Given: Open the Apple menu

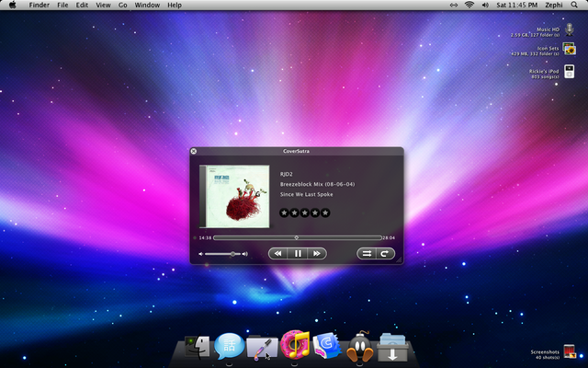Looking at the screenshot, I should click(x=12, y=5).
